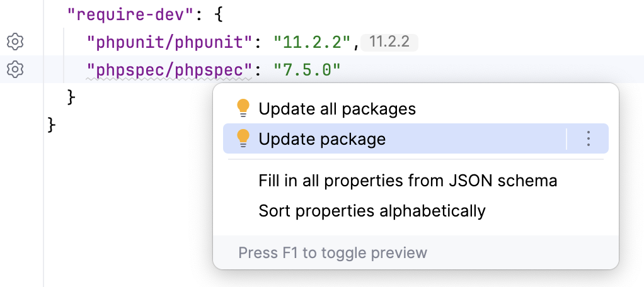
Task: Click closing brace of require-dev block
Action: point(71,97)
